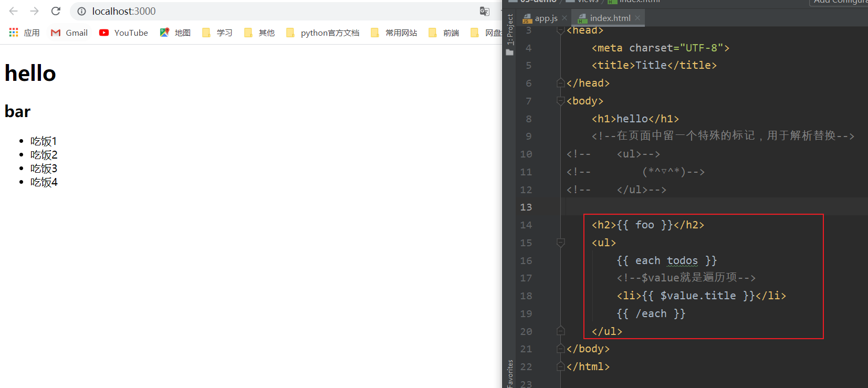Collapse the head tag fold on line 3
The height and width of the screenshot is (388, 868).
pyautogui.click(x=560, y=30)
